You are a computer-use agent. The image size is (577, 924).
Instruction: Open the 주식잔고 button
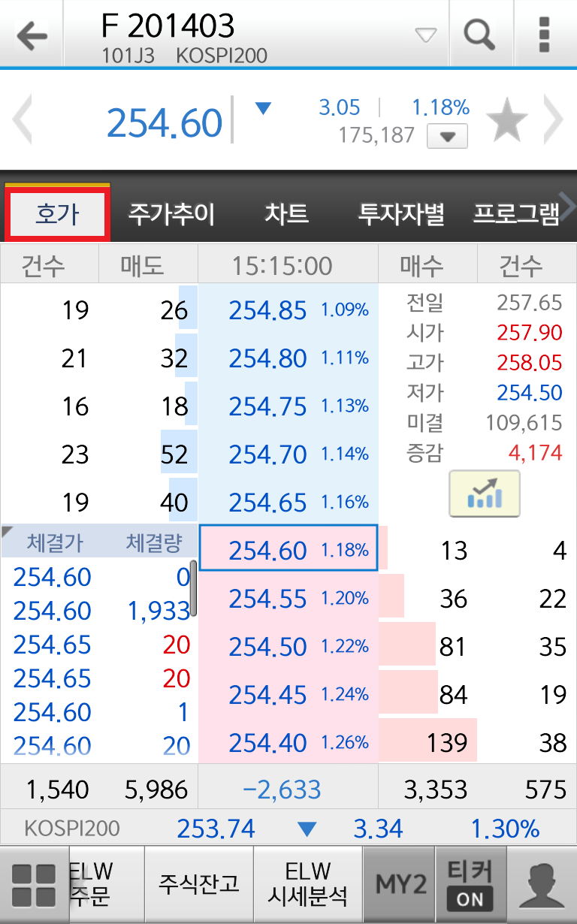[198, 885]
